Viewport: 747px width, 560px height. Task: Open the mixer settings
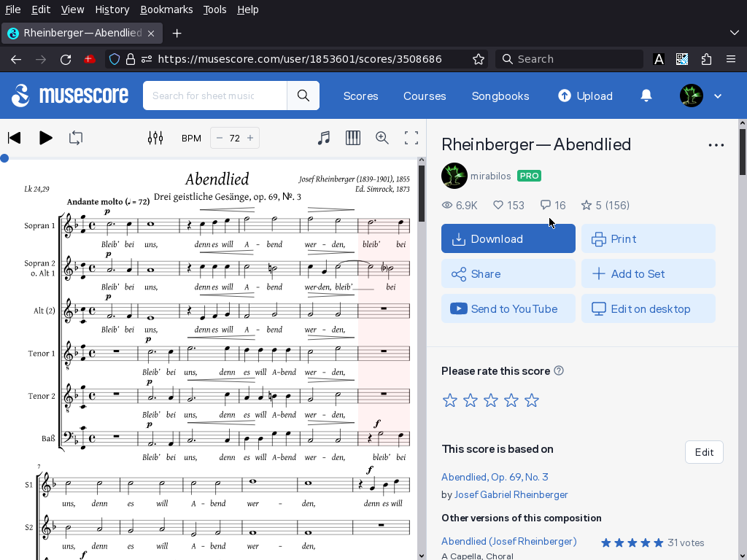[155, 138]
